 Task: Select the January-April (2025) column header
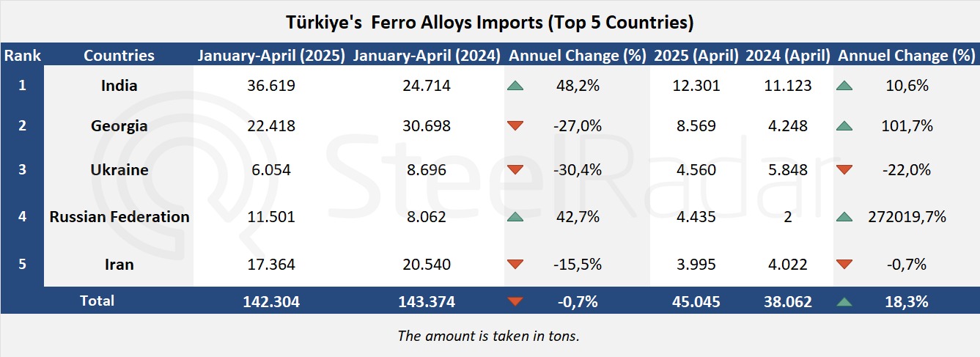point(271,56)
